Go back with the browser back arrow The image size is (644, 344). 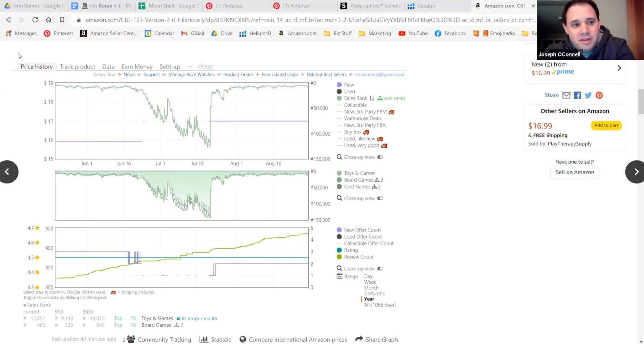tap(8, 20)
